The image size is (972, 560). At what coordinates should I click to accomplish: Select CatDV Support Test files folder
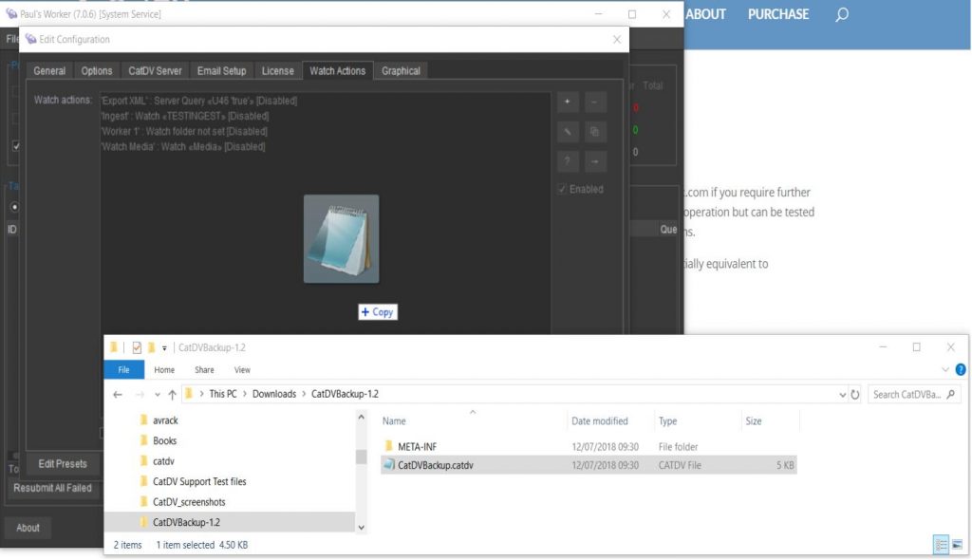point(199,482)
